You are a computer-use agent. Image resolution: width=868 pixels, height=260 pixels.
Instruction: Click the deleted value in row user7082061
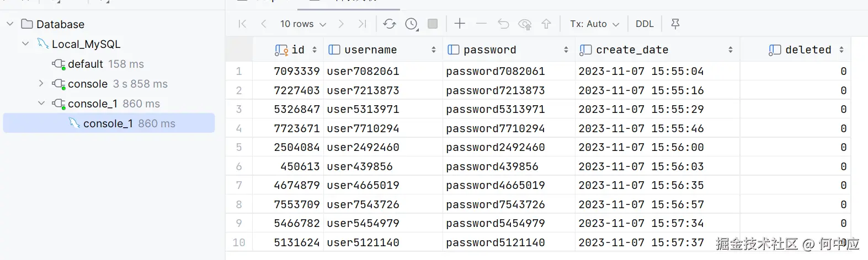[x=795, y=71]
